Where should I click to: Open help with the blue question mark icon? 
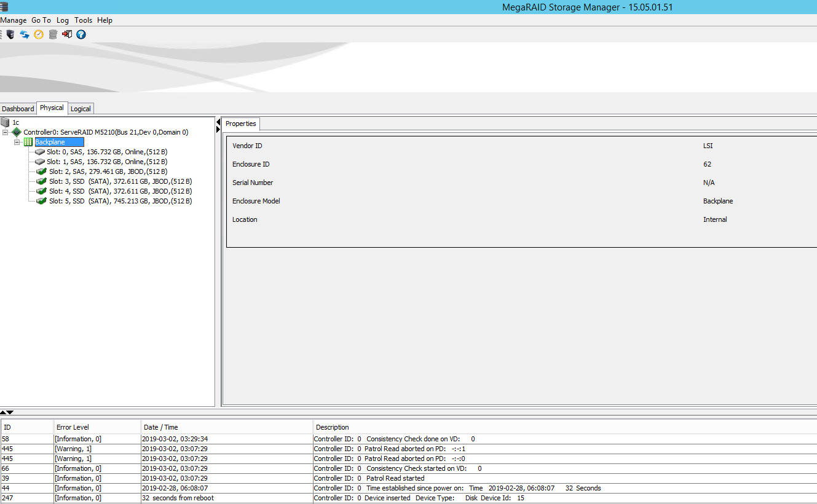coord(81,34)
